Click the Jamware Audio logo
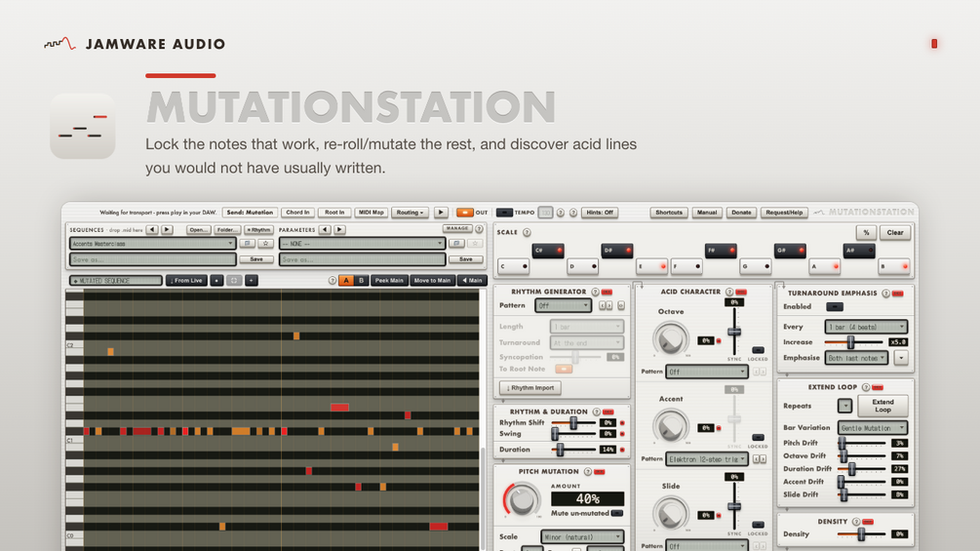This screenshot has width=980, height=551. (x=135, y=44)
